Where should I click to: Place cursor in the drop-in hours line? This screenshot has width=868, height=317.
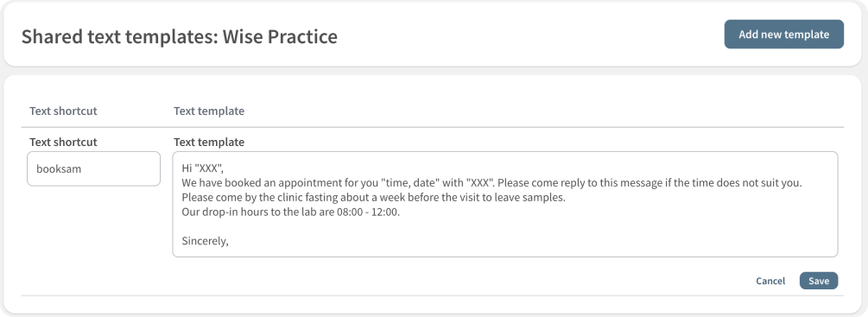pyautogui.click(x=290, y=212)
